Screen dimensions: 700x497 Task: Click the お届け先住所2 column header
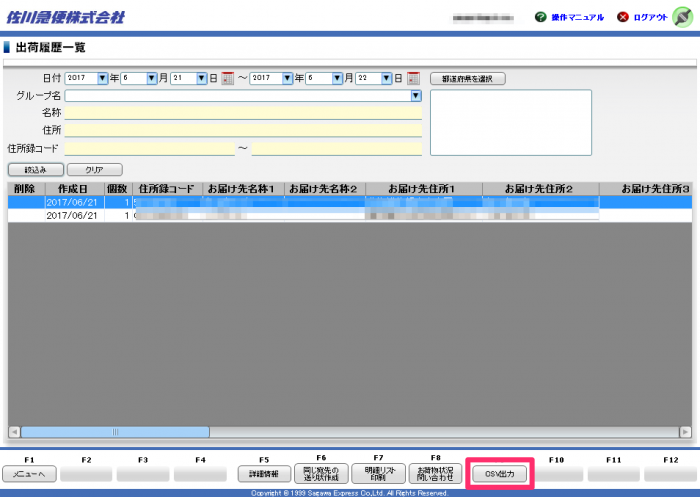(540, 189)
